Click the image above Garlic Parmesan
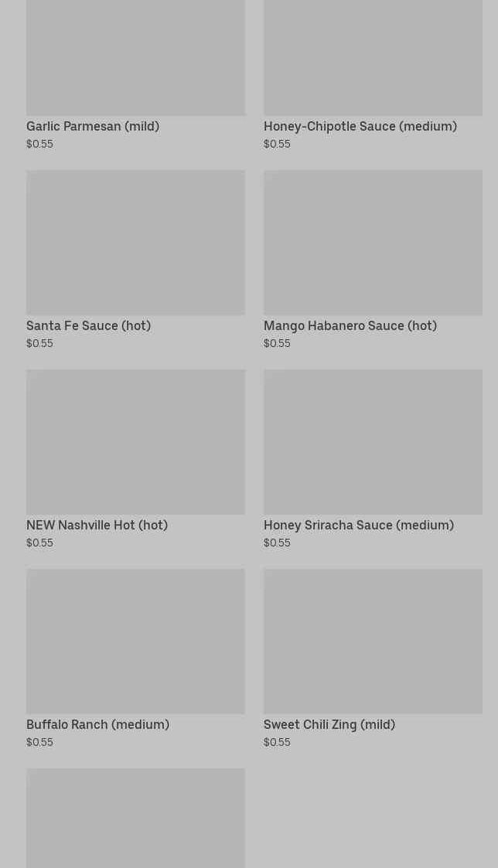 [x=136, y=57]
